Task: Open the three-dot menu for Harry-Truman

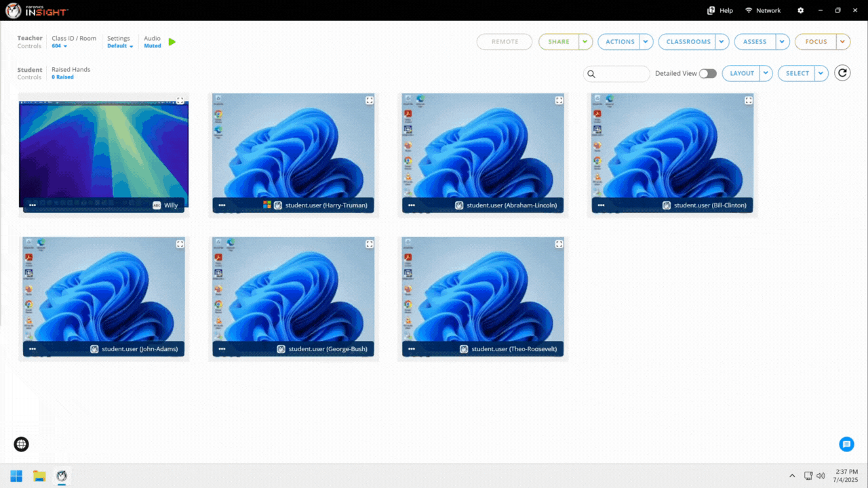Action: point(222,205)
